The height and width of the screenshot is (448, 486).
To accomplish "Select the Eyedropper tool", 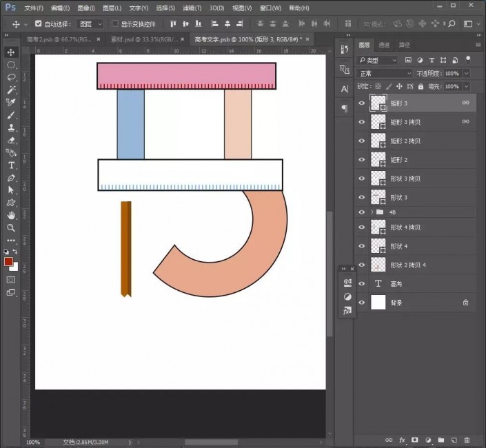I will pos(11,102).
